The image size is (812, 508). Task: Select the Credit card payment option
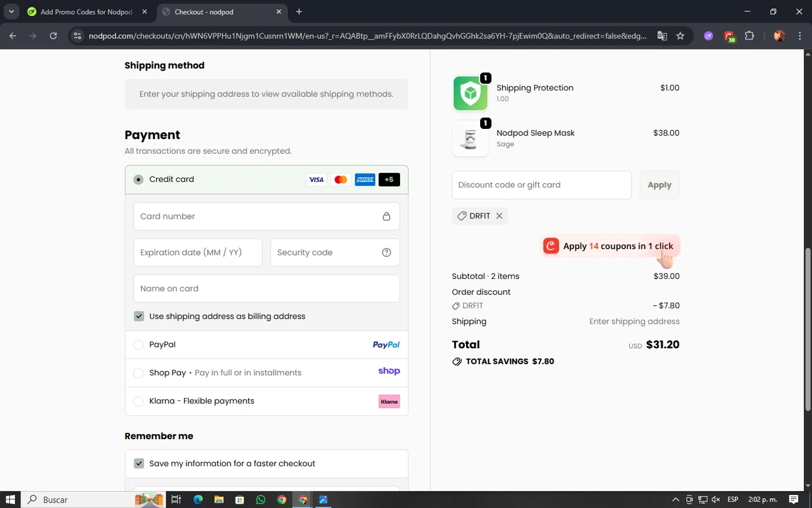(x=139, y=179)
